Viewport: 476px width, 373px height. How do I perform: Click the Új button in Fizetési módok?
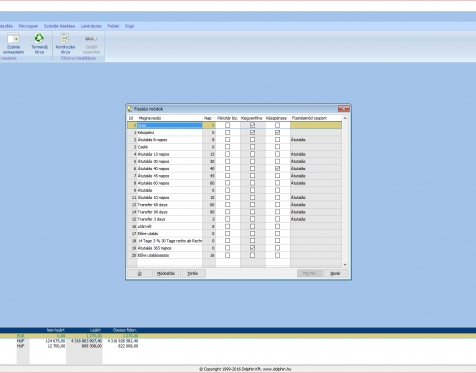tap(140, 273)
